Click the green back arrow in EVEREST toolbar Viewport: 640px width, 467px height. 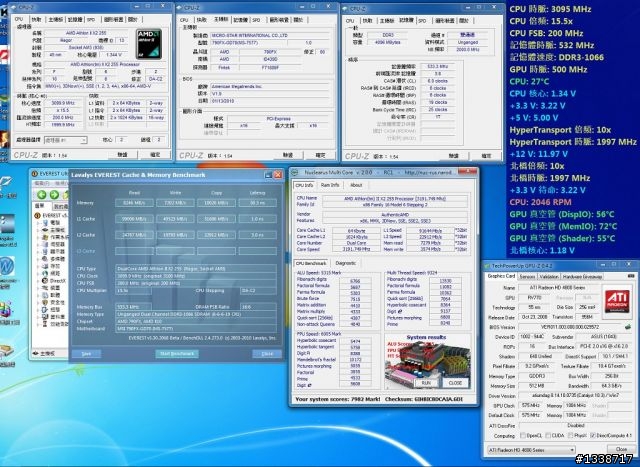42,194
